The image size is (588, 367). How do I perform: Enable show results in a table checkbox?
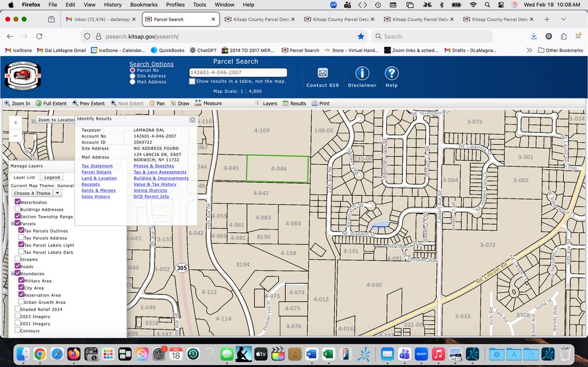pos(192,81)
